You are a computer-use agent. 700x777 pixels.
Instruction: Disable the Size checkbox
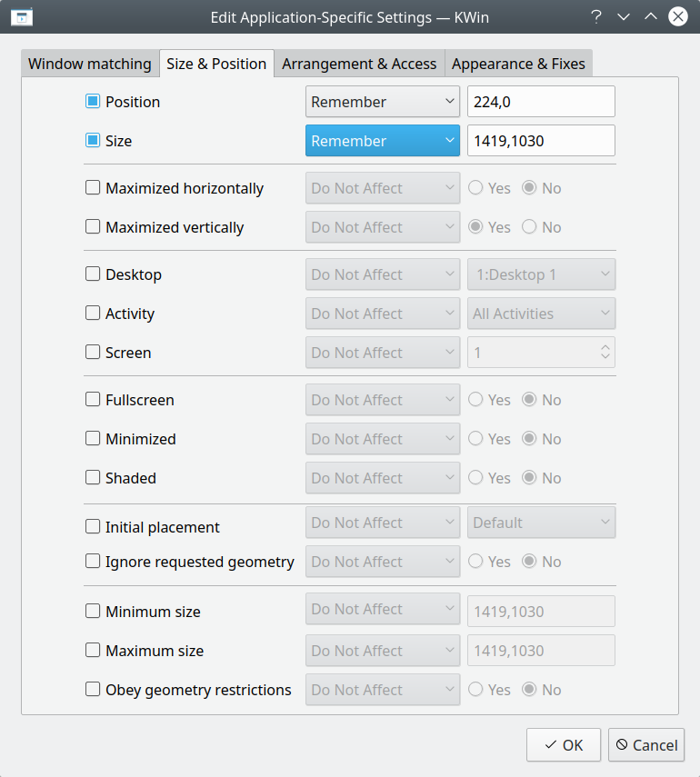(x=92, y=141)
